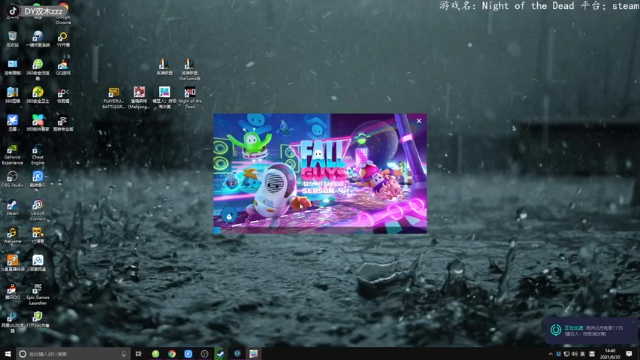Viewport: 640px width, 360px height.
Task: Open the network icon in system tray
Action: pyautogui.click(x=567, y=354)
